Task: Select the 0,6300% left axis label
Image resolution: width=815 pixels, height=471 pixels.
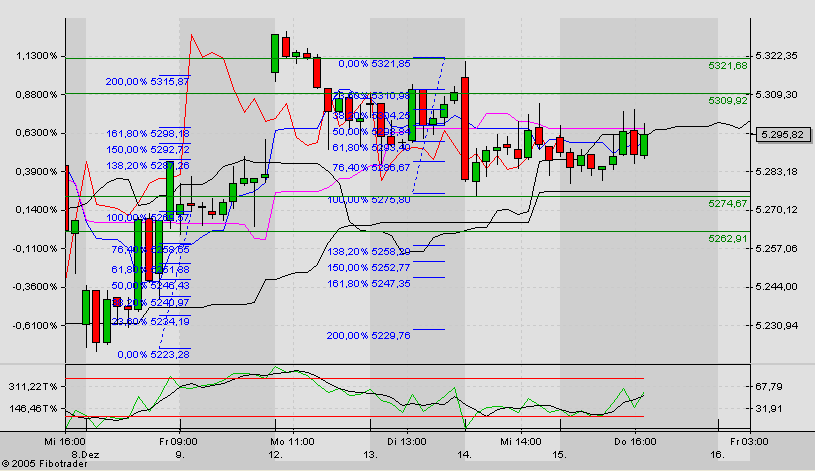Action: 36,133
